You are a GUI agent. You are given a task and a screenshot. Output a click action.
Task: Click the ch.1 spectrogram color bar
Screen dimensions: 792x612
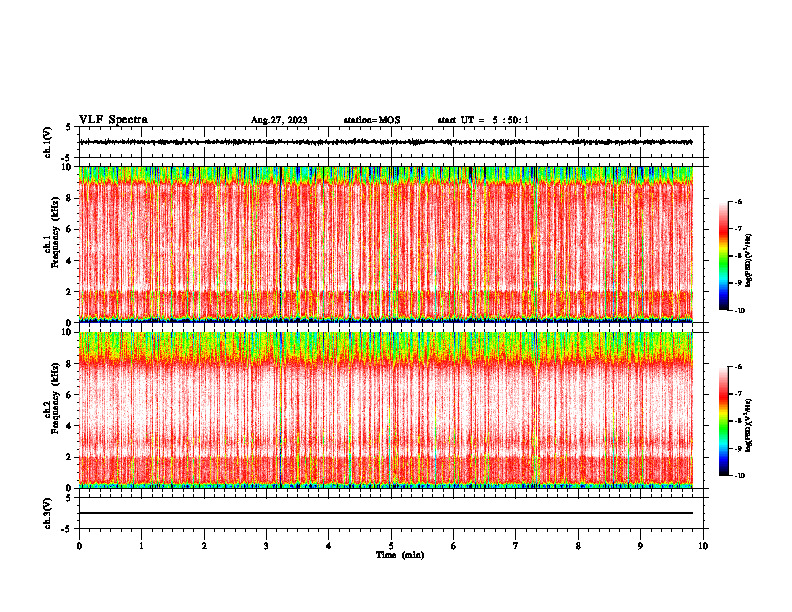pyautogui.click(x=723, y=256)
